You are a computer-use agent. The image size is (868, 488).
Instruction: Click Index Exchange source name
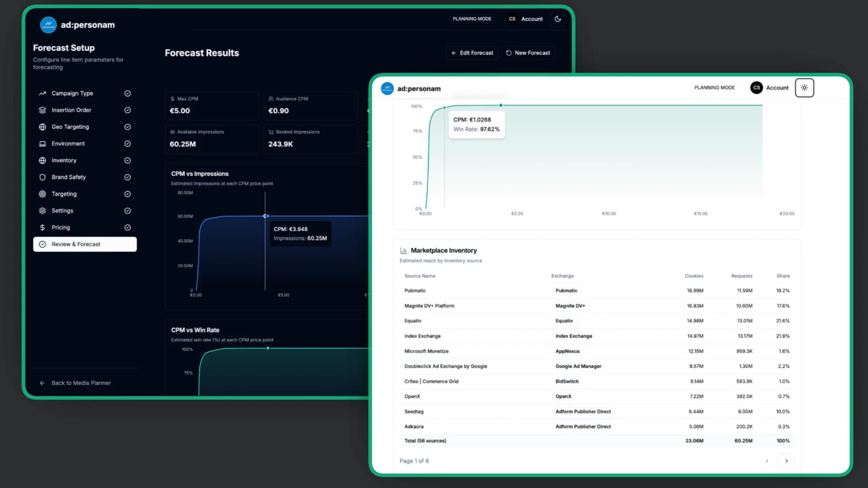click(422, 336)
